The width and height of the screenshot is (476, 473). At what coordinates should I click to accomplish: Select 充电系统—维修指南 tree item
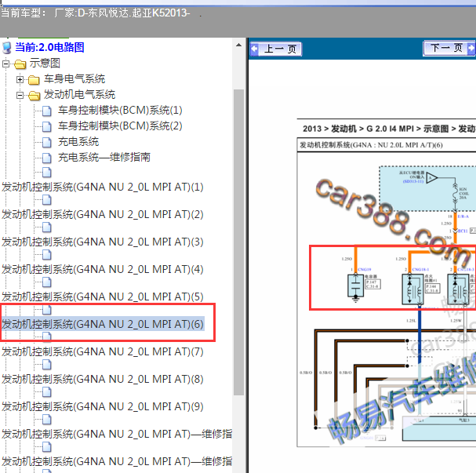point(104,157)
